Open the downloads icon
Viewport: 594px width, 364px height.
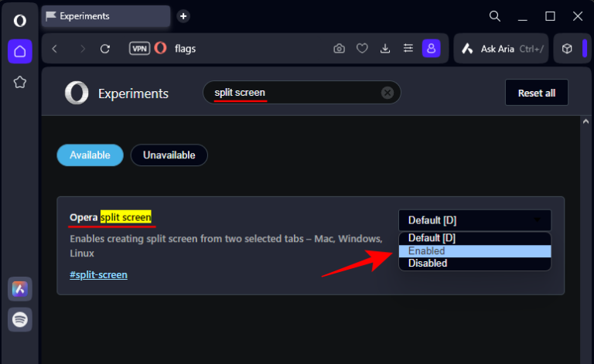385,49
